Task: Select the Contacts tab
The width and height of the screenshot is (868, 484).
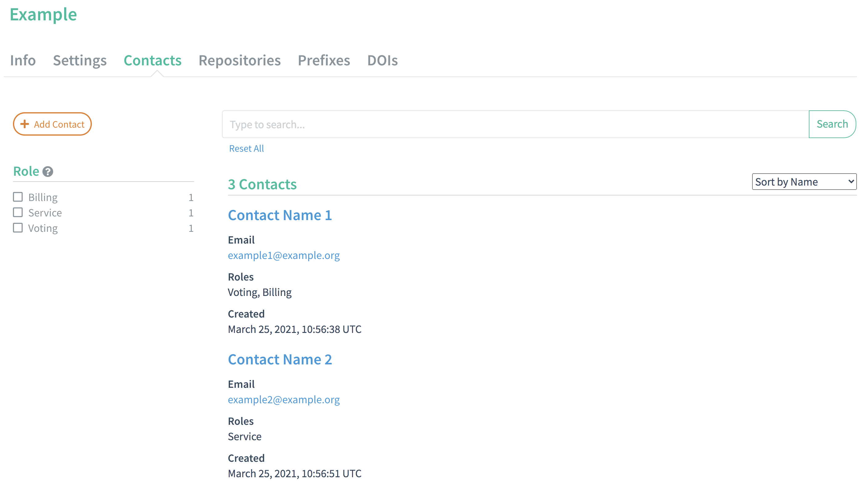Action: (152, 61)
